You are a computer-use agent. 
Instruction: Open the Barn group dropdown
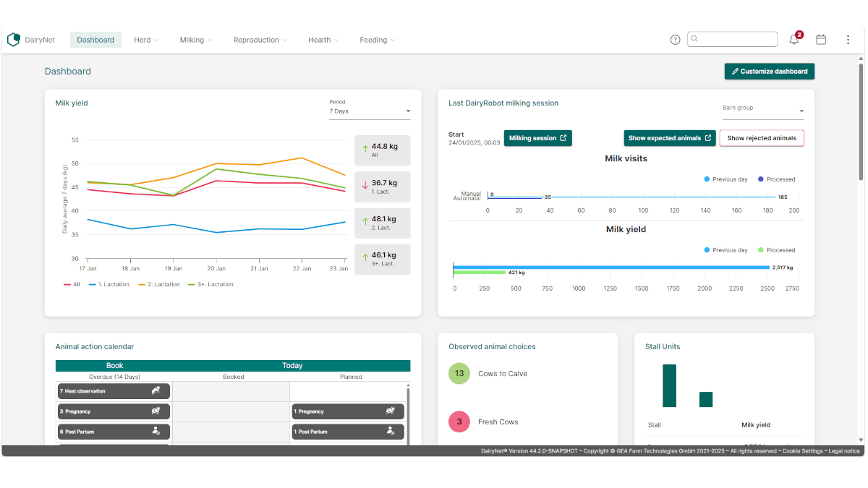pos(763,111)
